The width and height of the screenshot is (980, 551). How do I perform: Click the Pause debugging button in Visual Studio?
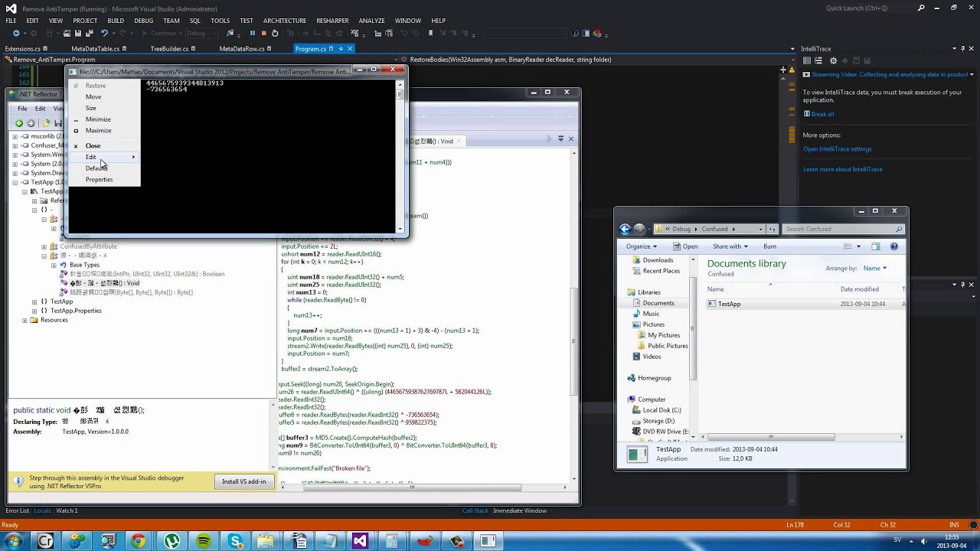click(x=253, y=33)
